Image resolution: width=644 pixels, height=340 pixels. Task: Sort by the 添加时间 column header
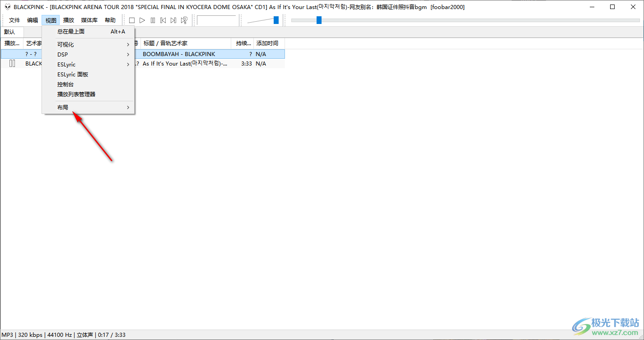coord(269,43)
